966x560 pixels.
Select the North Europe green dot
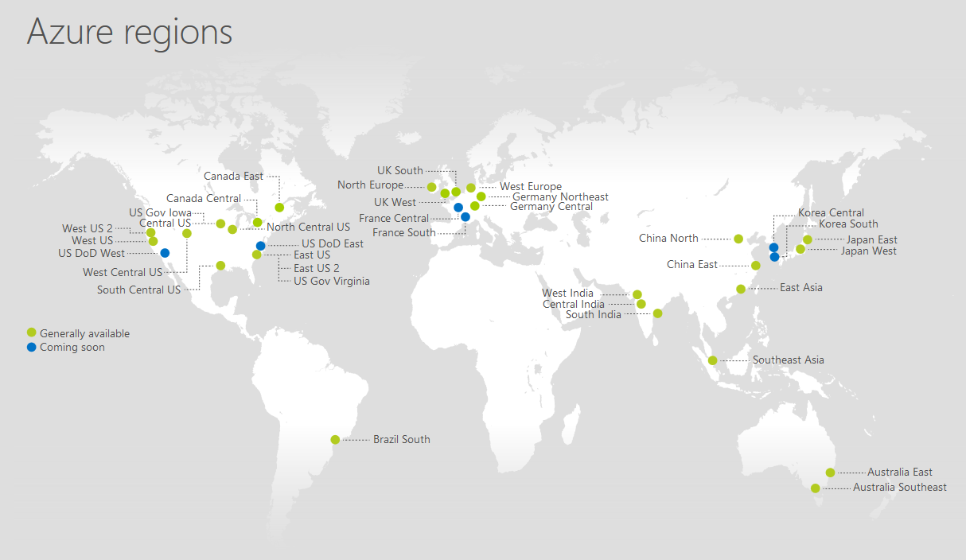[431, 187]
